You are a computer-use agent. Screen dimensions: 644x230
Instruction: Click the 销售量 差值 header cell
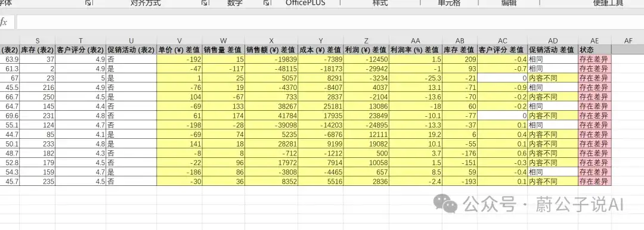pyautogui.click(x=224, y=49)
